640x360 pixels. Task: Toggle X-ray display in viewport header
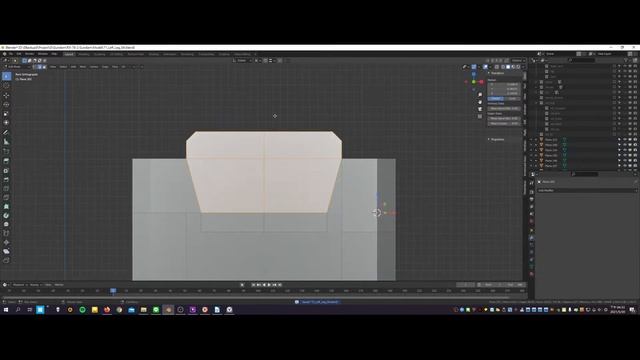click(x=497, y=67)
